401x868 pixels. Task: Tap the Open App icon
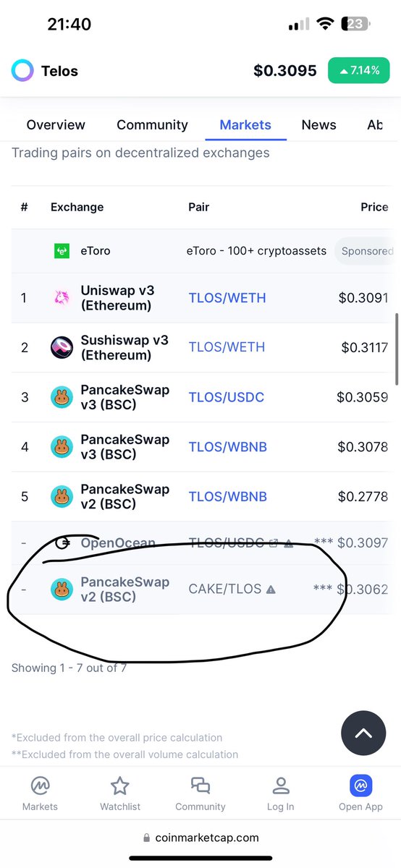pyautogui.click(x=360, y=786)
